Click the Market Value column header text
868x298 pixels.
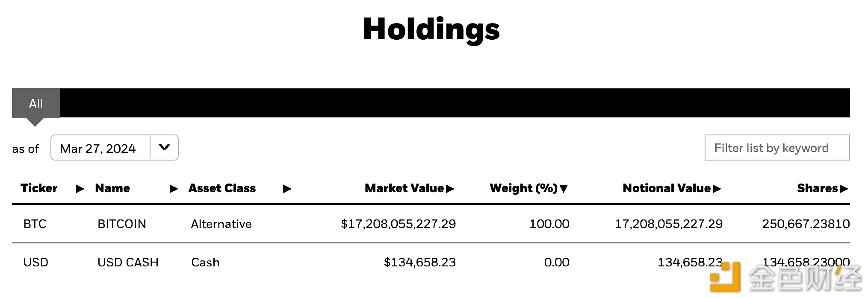tap(404, 188)
